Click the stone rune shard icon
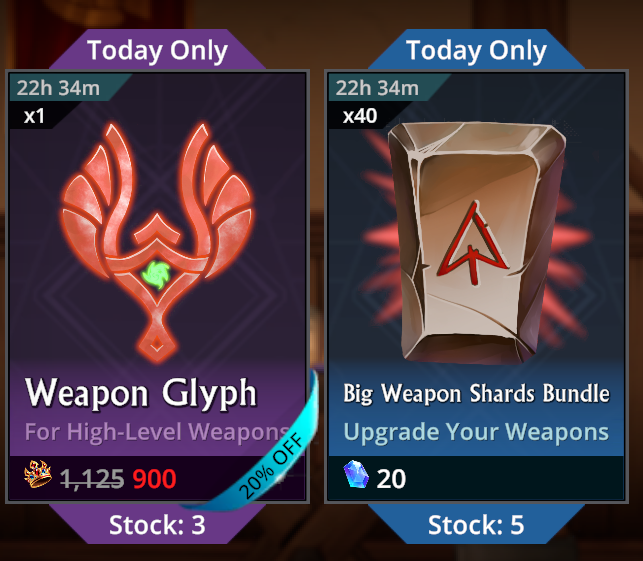The width and height of the screenshot is (643, 561). click(x=477, y=243)
